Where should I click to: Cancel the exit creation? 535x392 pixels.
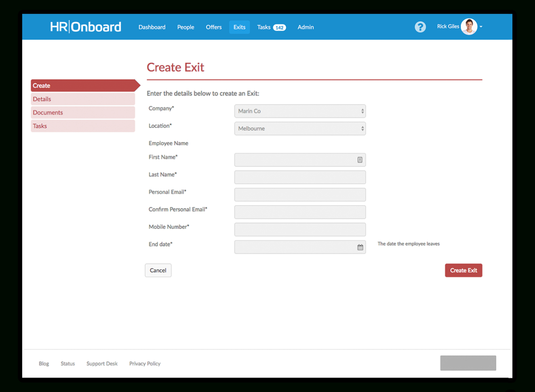coord(158,270)
